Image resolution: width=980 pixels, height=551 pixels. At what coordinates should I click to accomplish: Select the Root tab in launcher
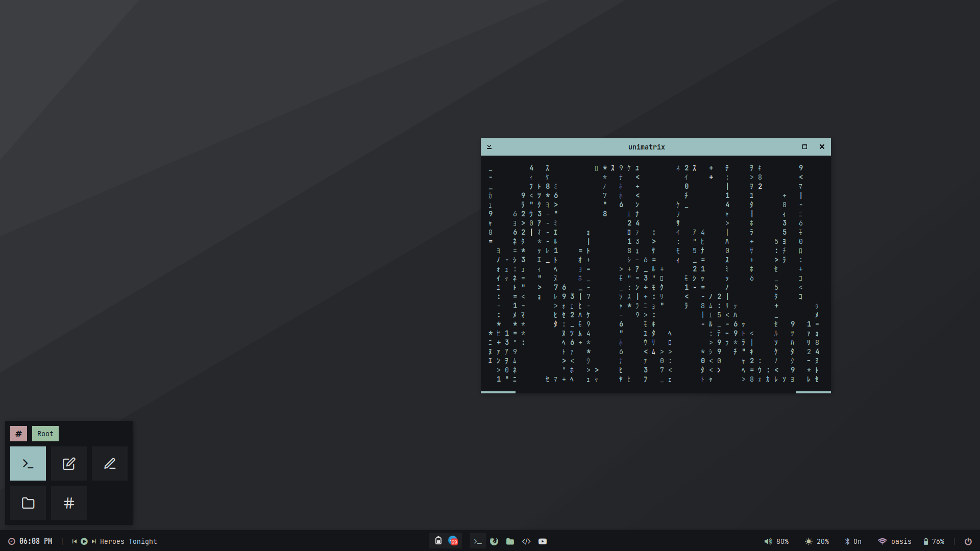click(x=45, y=434)
